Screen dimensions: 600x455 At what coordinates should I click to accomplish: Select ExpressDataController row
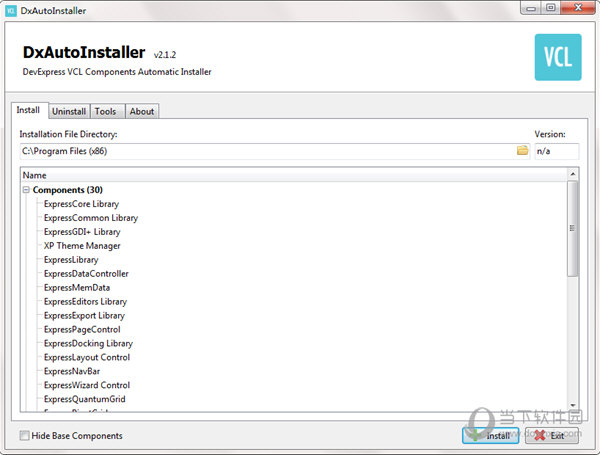pyautogui.click(x=86, y=274)
